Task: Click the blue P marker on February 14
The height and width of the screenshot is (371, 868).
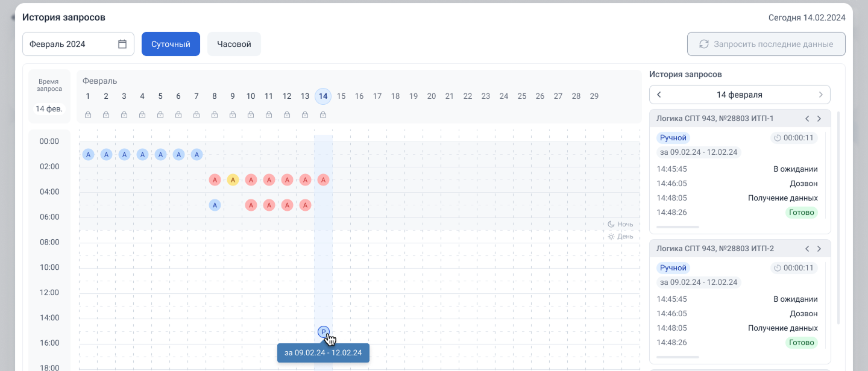Action: [323, 331]
